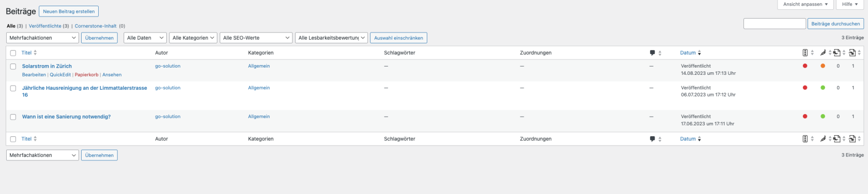Select all posts via bottom footer checkbox
868x194 pixels.
tap(13, 139)
